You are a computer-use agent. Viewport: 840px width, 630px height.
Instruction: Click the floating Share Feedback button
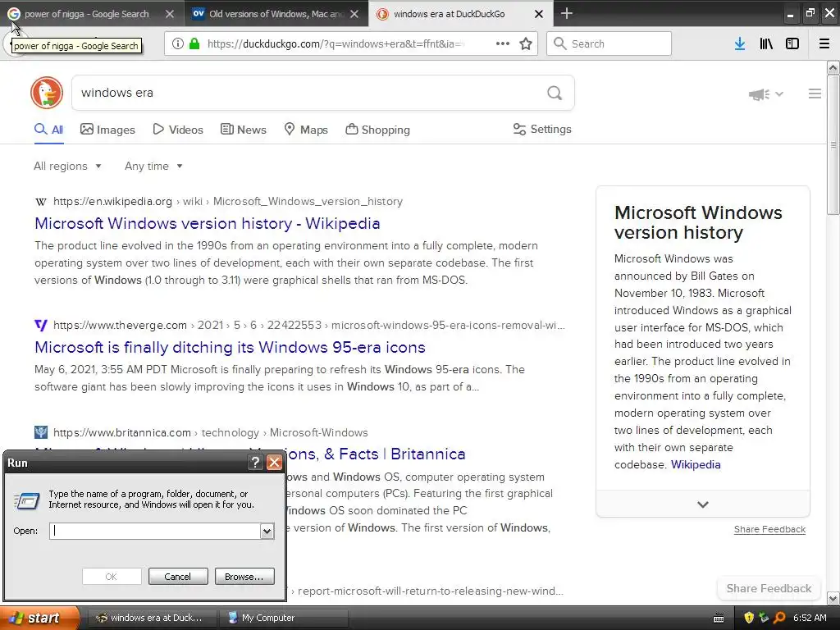pyautogui.click(x=769, y=588)
